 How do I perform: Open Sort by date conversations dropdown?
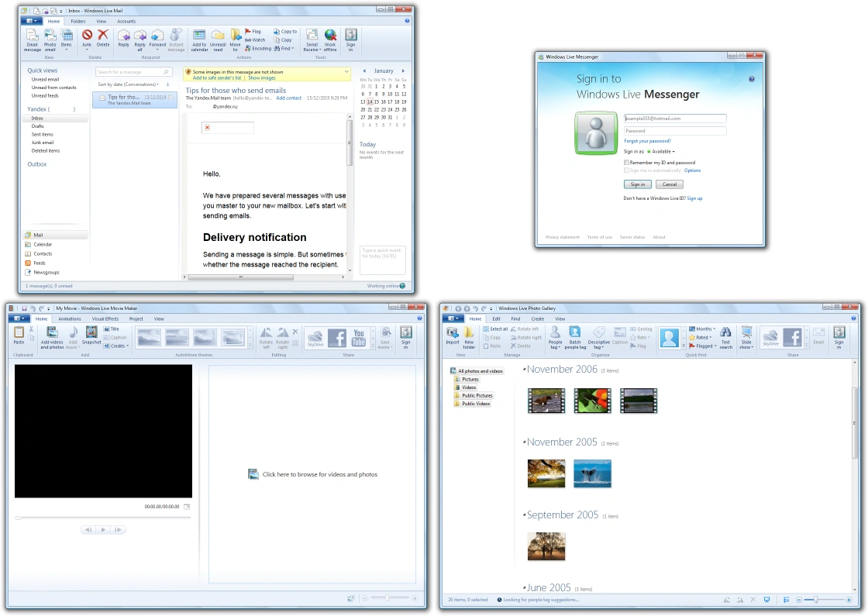tap(129, 84)
